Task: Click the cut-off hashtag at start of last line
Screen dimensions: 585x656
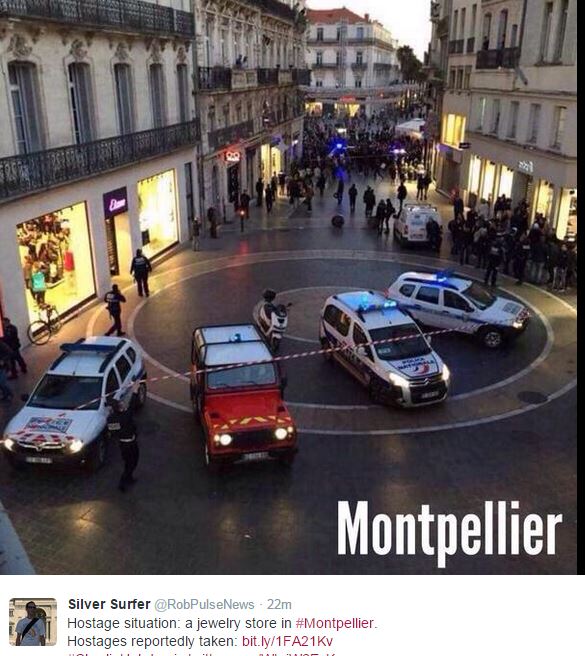Action: pos(113,654)
